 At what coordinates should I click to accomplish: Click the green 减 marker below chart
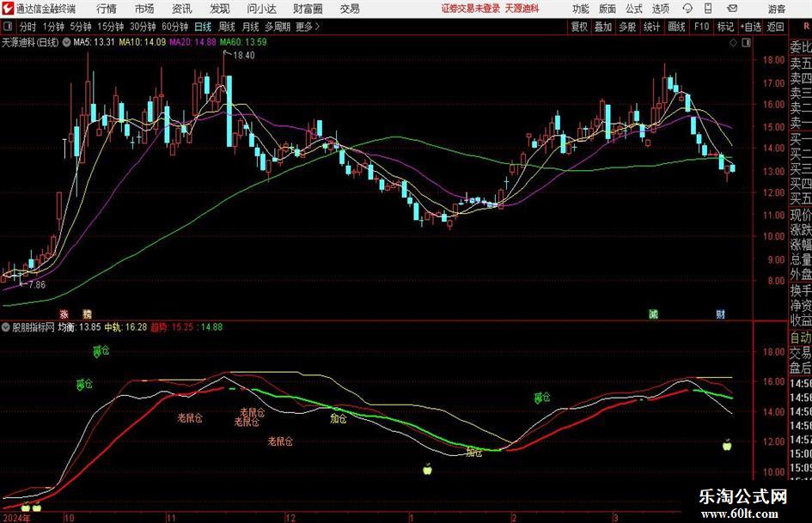(x=654, y=313)
